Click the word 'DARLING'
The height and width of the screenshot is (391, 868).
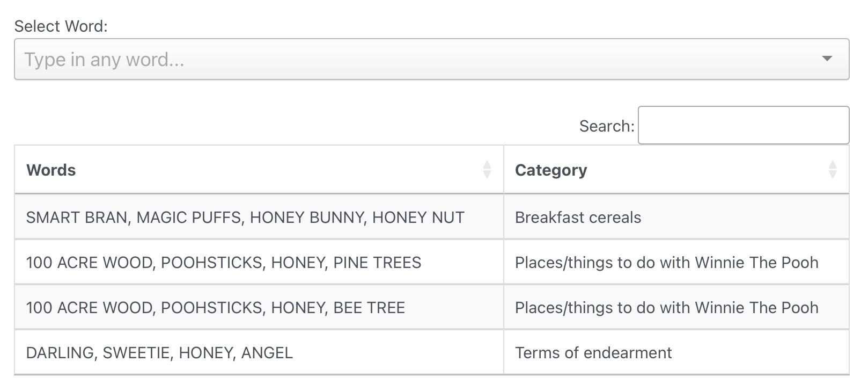[x=60, y=353]
